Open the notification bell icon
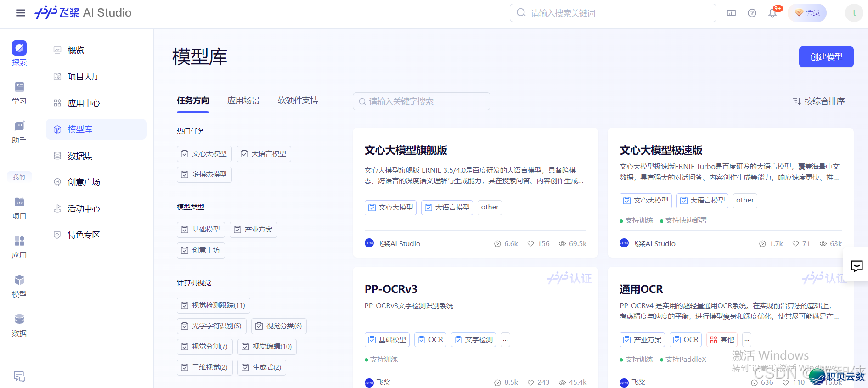This screenshot has width=868, height=388. [772, 13]
